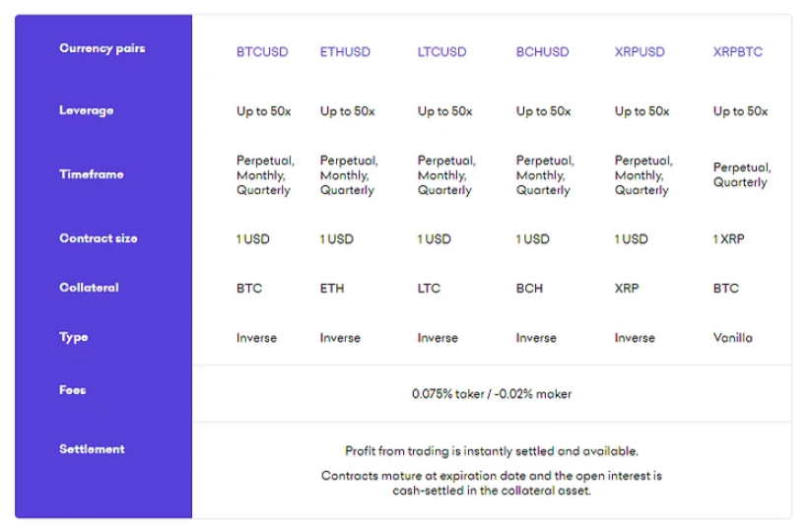Select the Timeframe row label
Viewport: 811px width, 532px height.
pyautogui.click(x=91, y=174)
